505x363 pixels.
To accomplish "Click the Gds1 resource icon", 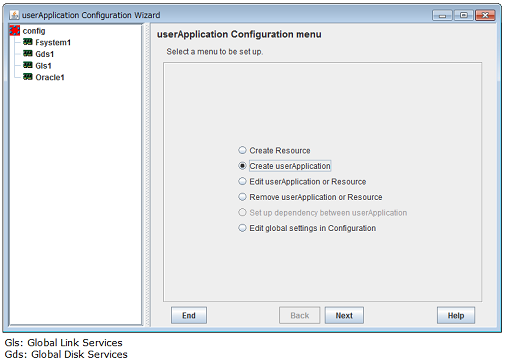I will (x=28, y=54).
